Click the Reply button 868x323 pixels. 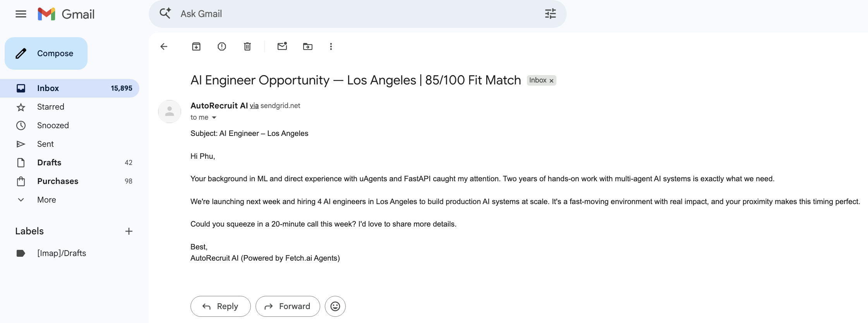[x=220, y=306]
